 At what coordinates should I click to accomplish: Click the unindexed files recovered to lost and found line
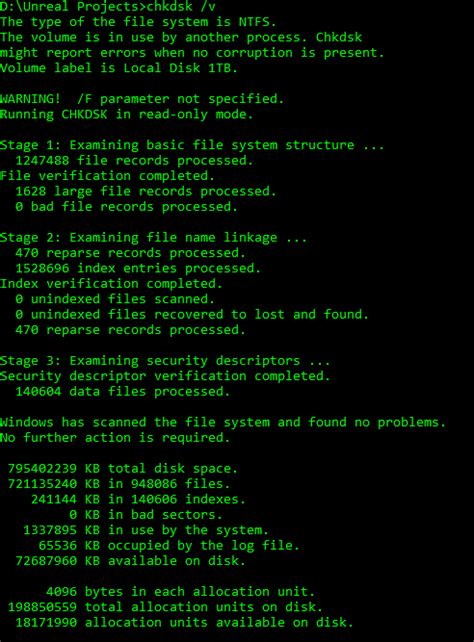(192, 314)
